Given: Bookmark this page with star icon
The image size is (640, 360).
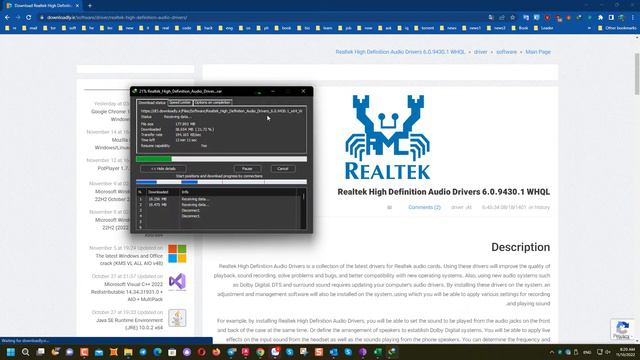Looking at the screenshot, I should 513,18.
